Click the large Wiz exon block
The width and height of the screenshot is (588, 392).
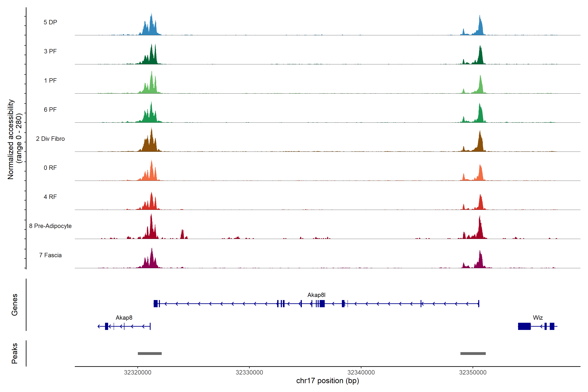[524, 326]
